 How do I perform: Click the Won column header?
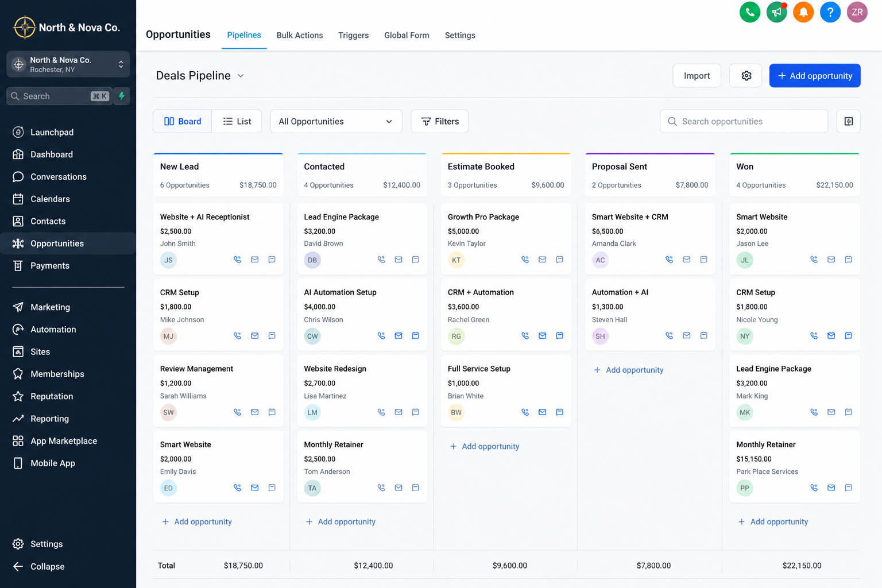tap(795, 175)
